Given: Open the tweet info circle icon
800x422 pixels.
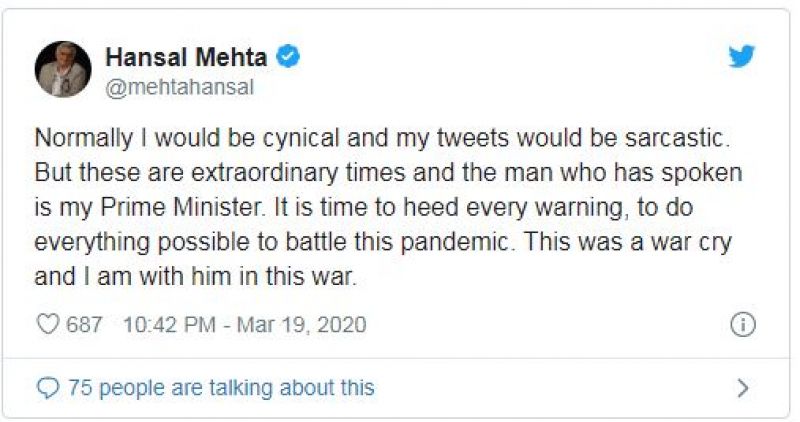Looking at the screenshot, I should point(742,325).
